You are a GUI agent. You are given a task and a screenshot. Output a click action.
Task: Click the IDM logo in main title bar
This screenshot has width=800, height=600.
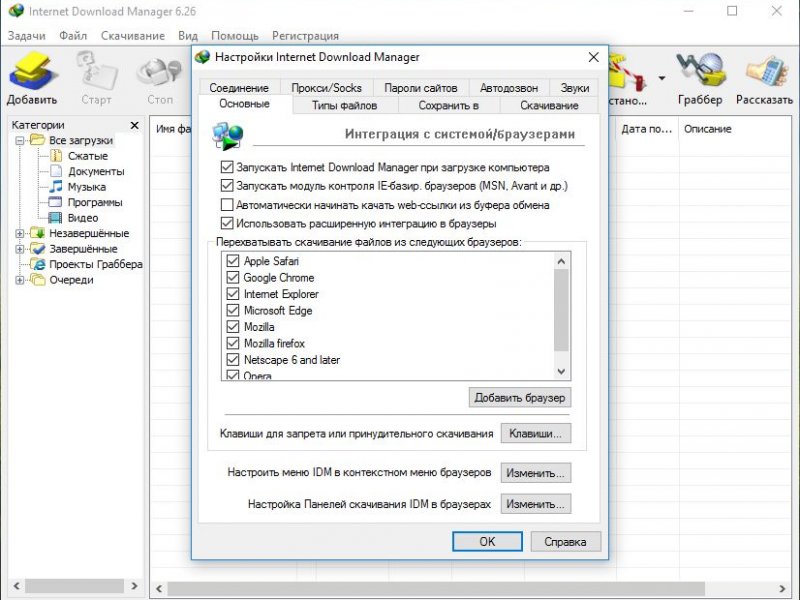click(16, 11)
